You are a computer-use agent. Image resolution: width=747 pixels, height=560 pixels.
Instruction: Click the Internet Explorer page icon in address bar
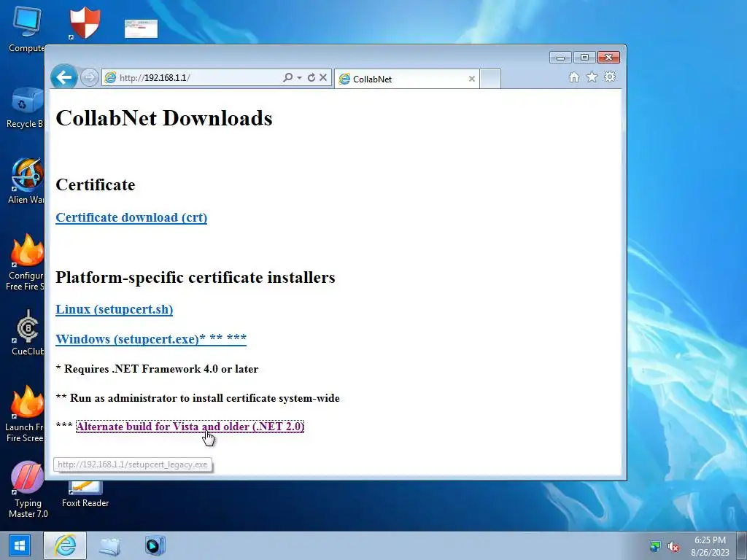[x=110, y=77]
